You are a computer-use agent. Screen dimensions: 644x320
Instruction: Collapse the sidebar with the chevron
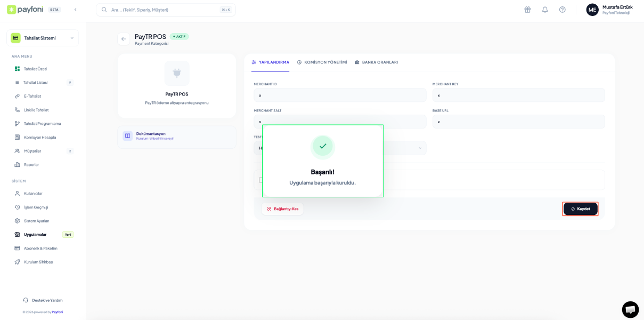(75, 10)
